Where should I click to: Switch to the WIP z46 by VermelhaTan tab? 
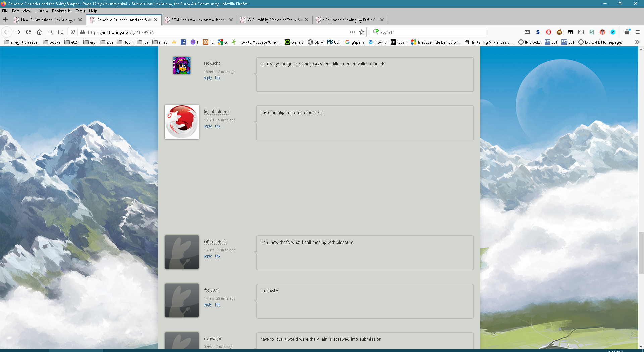[275, 20]
